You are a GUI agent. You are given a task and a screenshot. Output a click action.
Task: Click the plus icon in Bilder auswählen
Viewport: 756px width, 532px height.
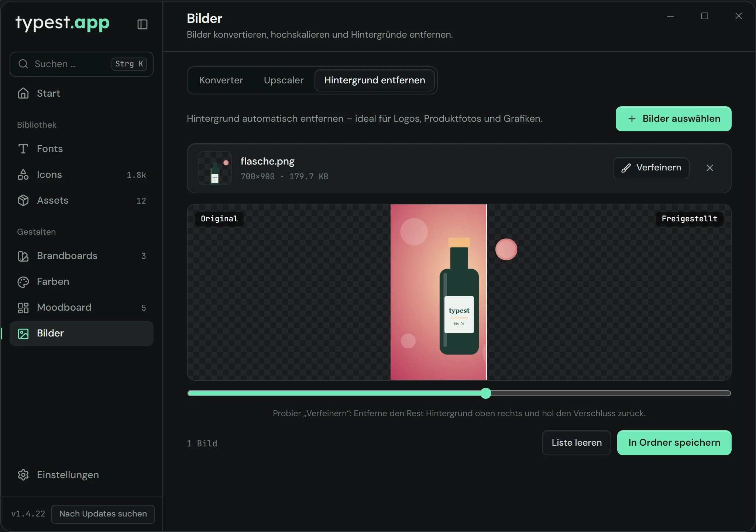pyautogui.click(x=632, y=119)
